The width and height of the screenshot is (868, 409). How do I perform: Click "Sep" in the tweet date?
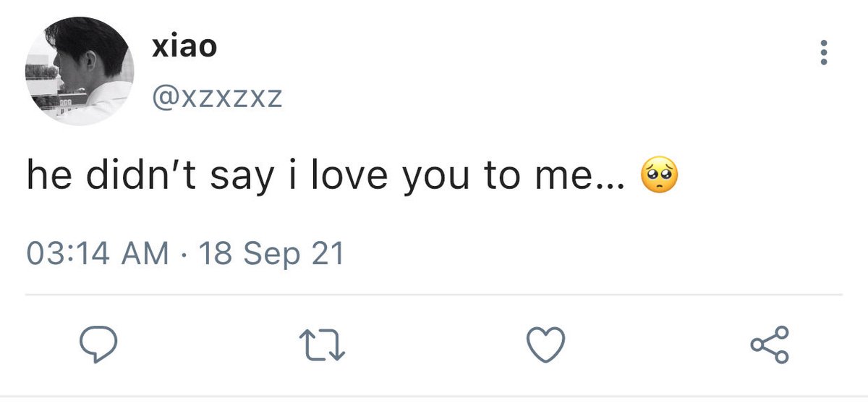pyautogui.click(x=271, y=253)
